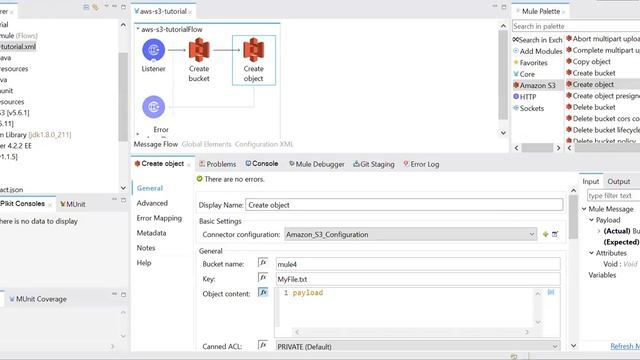Image resolution: width=640 pixels, height=360 pixels.
Task: Select Amazon S3 module in Mule Palette
Action: click(534, 85)
